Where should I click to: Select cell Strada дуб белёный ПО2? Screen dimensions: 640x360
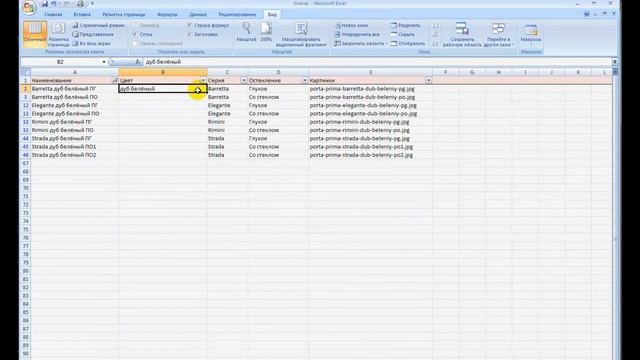(x=75, y=155)
